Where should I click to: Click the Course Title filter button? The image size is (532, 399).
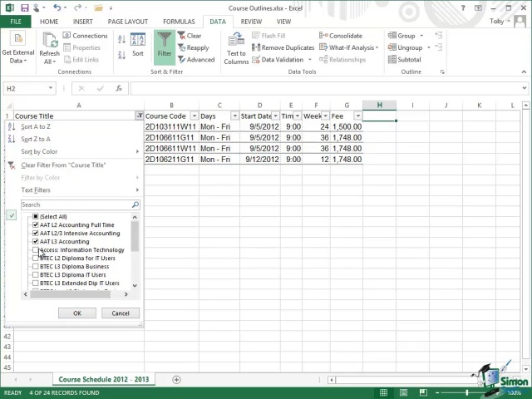(x=139, y=116)
